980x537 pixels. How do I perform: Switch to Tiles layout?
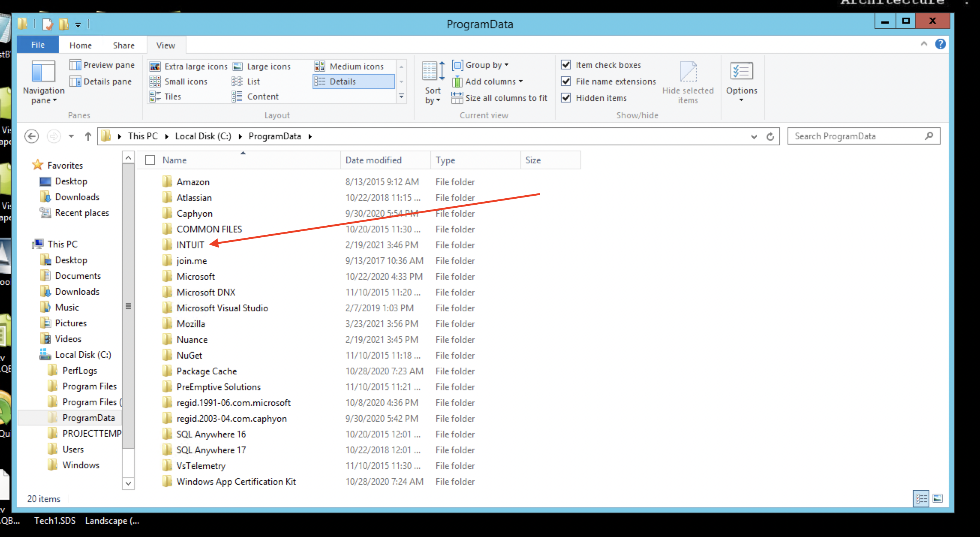pos(165,97)
